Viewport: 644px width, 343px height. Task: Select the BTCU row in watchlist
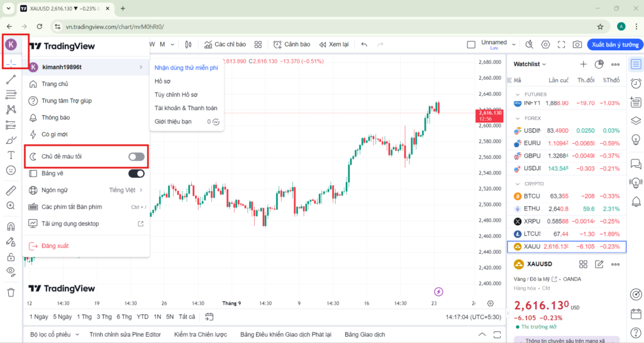pos(567,196)
